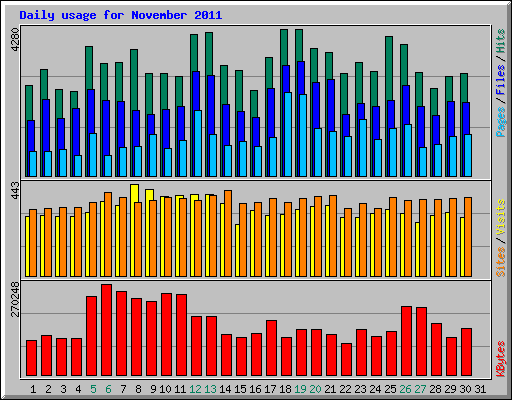Click day label 31 on the x-axis
The width and height of the screenshot is (512, 400).
coord(480,389)
